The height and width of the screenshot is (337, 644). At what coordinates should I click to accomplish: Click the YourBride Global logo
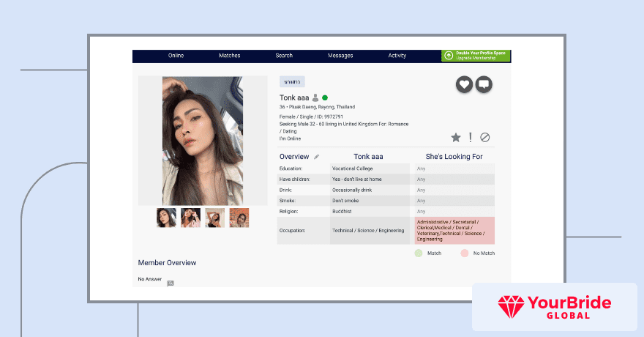tap(555, 307)
